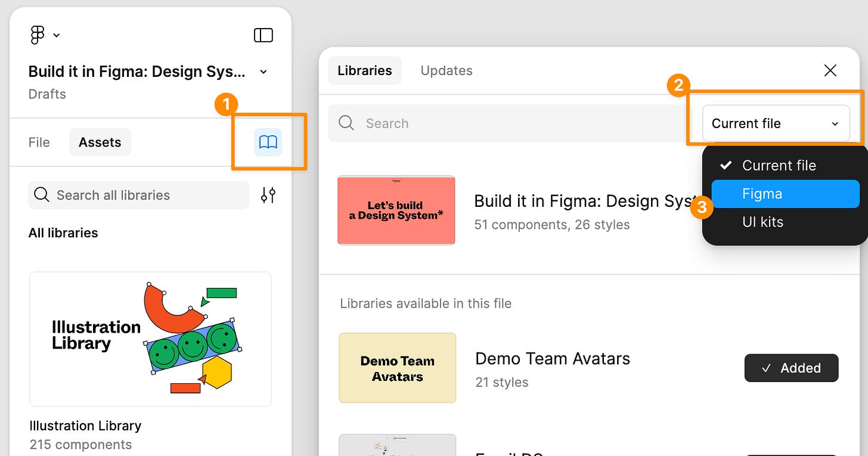
Task: Expand the file name dropdown chevron
Action: point(263,72)
